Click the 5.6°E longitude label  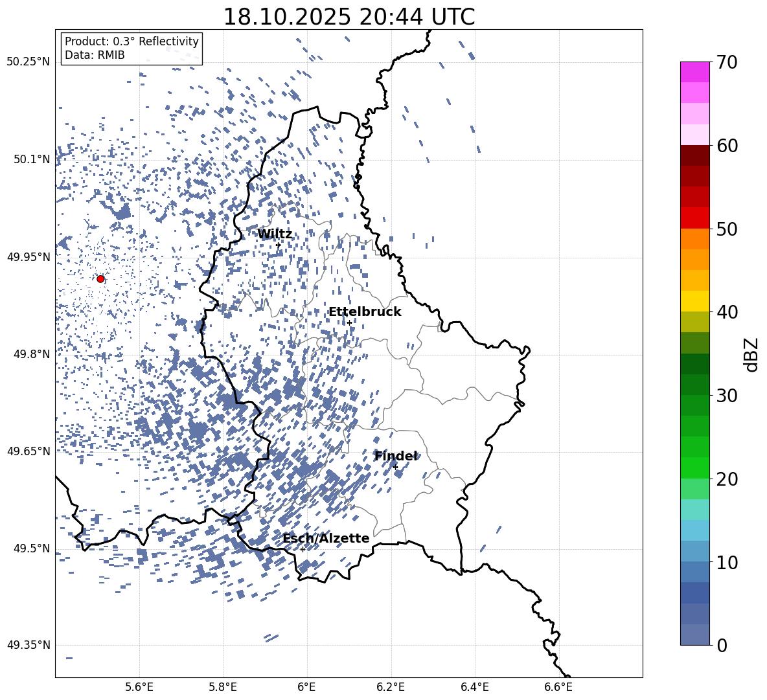tap(139, 687)
